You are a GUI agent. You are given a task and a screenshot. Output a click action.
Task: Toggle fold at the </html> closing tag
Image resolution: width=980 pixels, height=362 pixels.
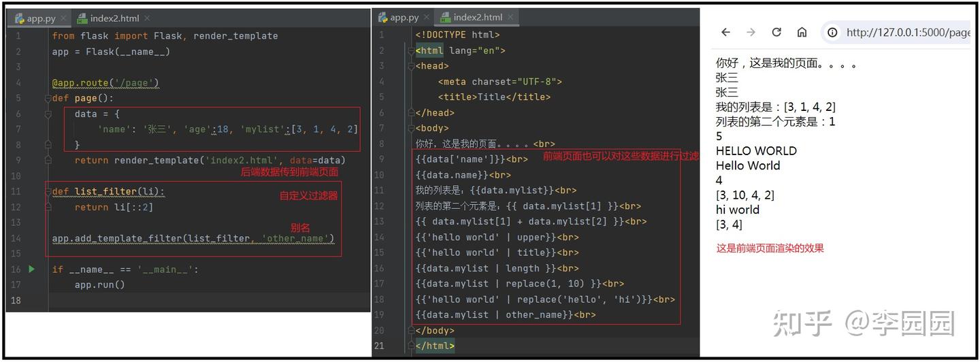[411, 346]
